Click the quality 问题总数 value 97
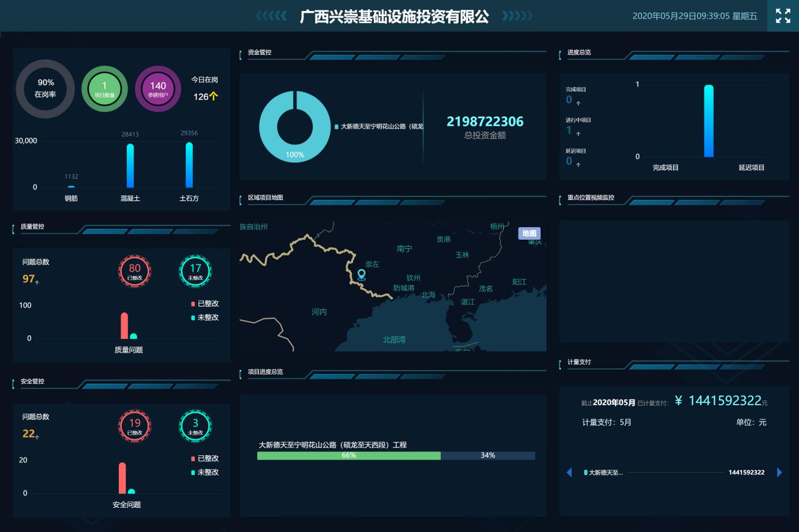The image size is (799, 532). pos(29,279)
